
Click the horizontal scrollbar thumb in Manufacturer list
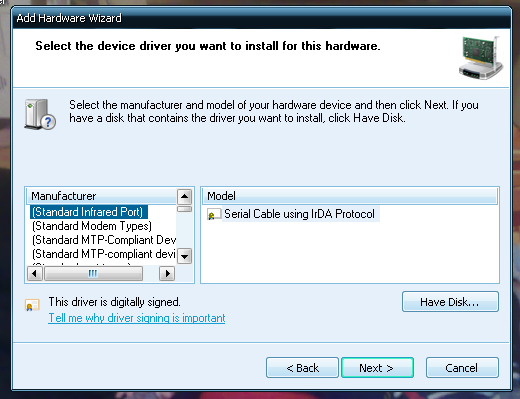tap(93, 274)
